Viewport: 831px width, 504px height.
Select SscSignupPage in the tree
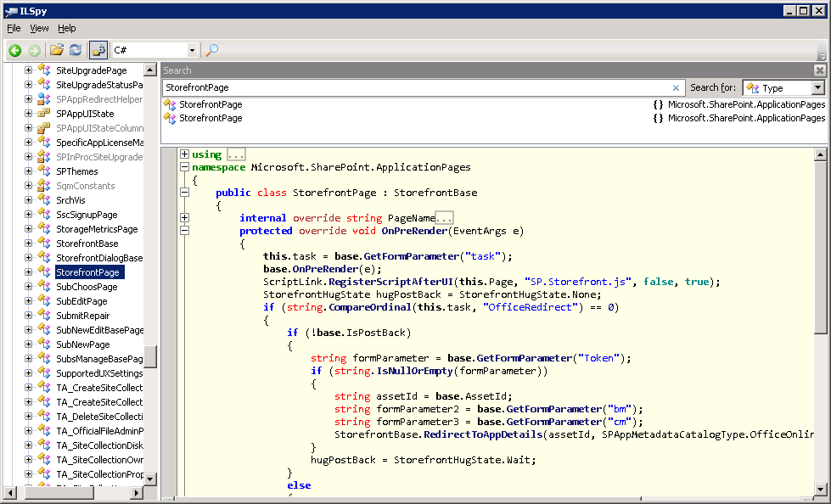(x=87, y=215)
